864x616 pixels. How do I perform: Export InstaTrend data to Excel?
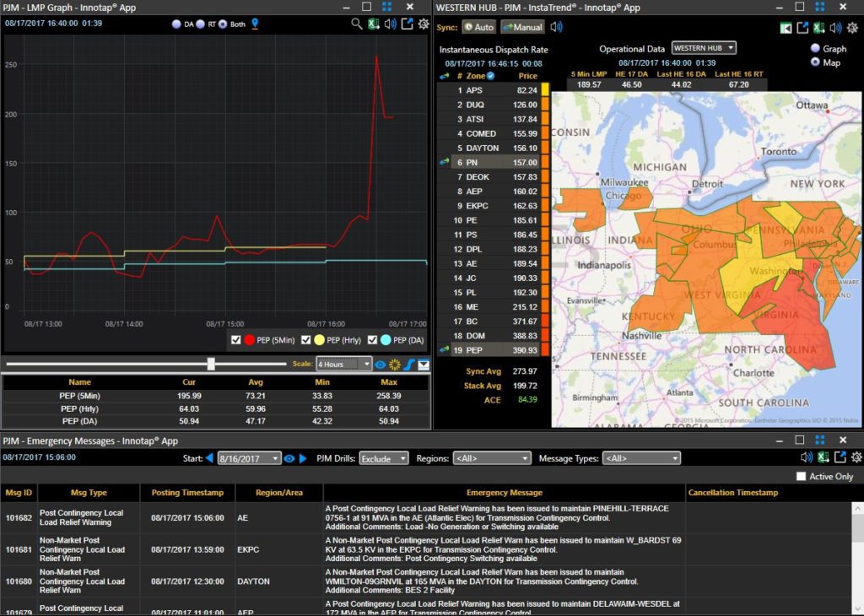(x=819, y=28)
